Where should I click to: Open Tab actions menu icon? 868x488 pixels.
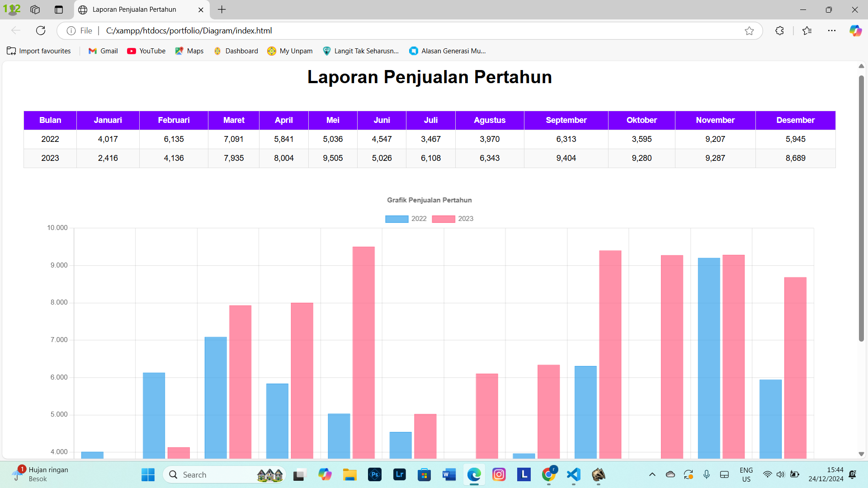pyautogui.click(x=59, y=9)
